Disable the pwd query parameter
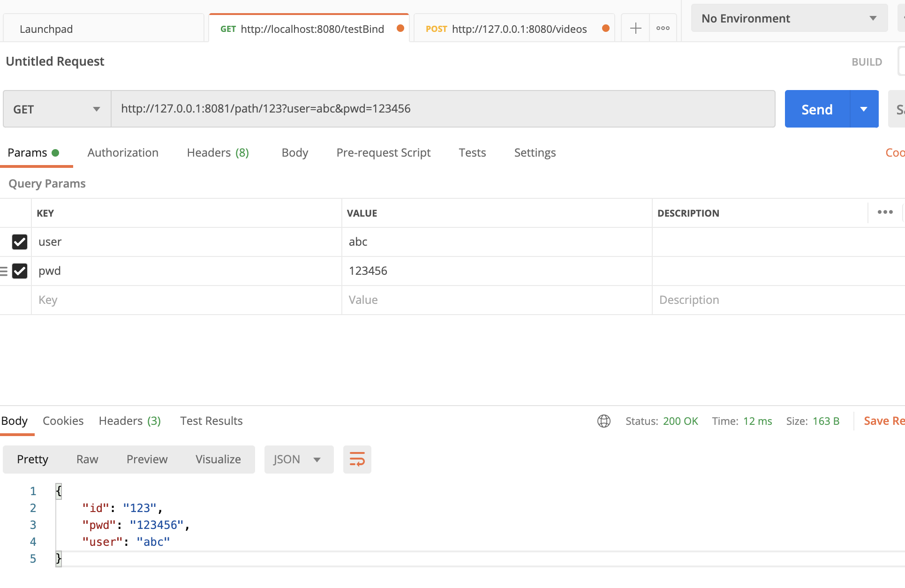This screenshot has width=905, height=588. coord(19,271)
